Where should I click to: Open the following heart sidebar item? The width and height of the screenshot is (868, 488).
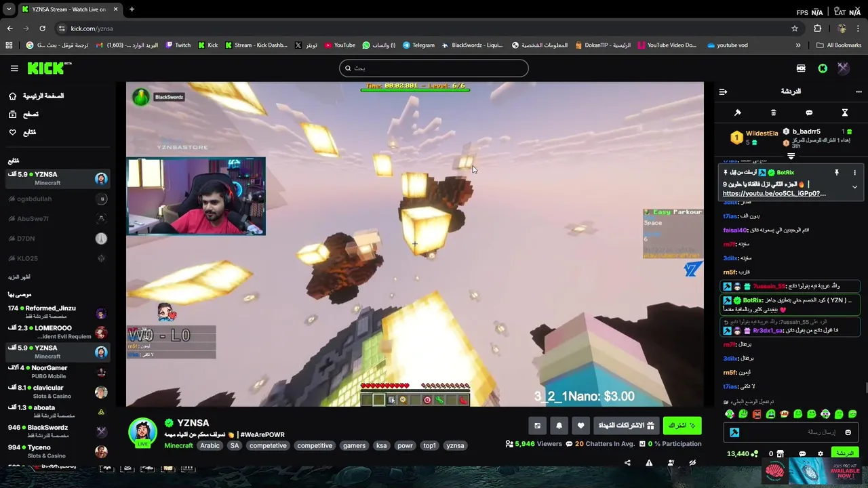click(22, 132)
